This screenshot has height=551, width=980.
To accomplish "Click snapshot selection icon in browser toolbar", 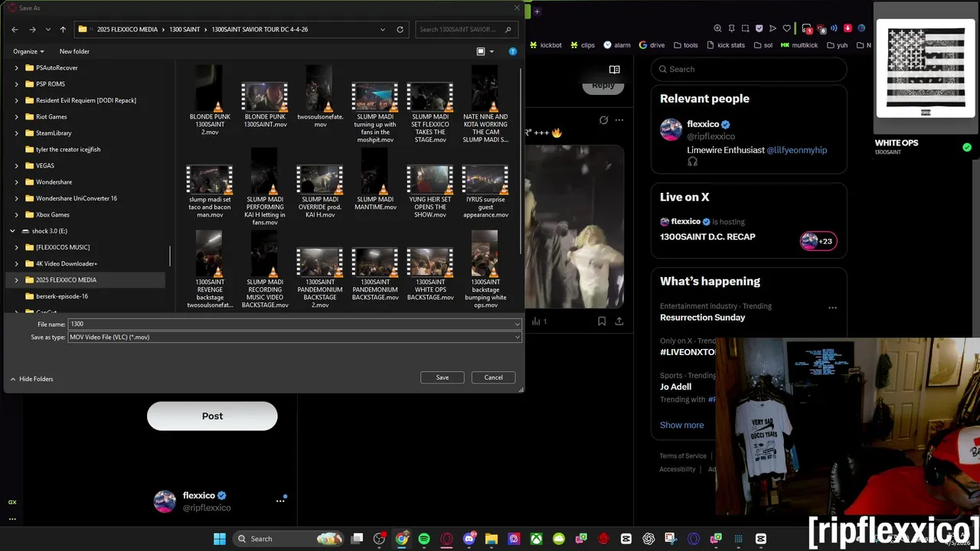I will pyautogui.click(x=745, y=28).
